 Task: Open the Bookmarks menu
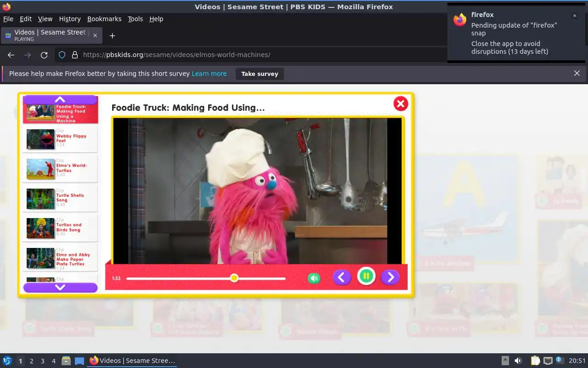[104, 19]
